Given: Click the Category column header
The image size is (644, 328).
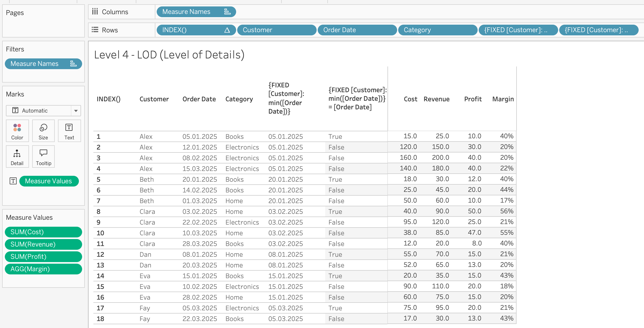Looking at the screenshot, I should [239, 99].
